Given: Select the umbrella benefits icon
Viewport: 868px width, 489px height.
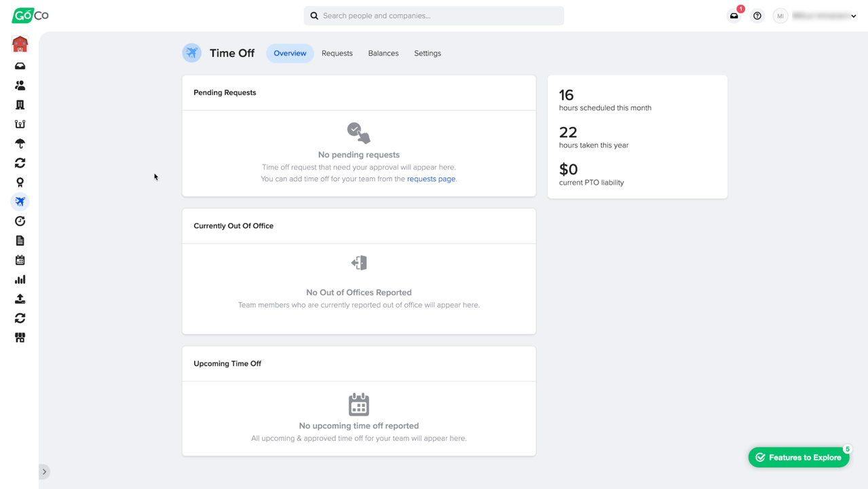Looking at the screenshot, I should [20, 144].
